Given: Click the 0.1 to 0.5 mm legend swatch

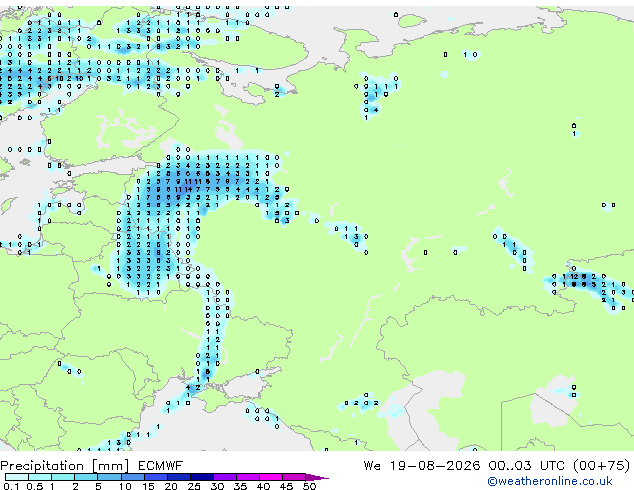Looking at the screenshot, I should point(17,477).
